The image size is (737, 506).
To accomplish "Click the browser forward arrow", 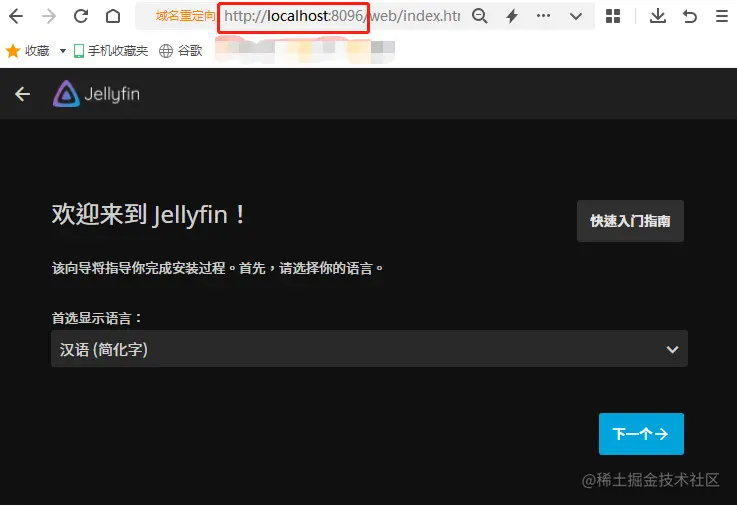I will pyautogui.click(x=48, y=16).
